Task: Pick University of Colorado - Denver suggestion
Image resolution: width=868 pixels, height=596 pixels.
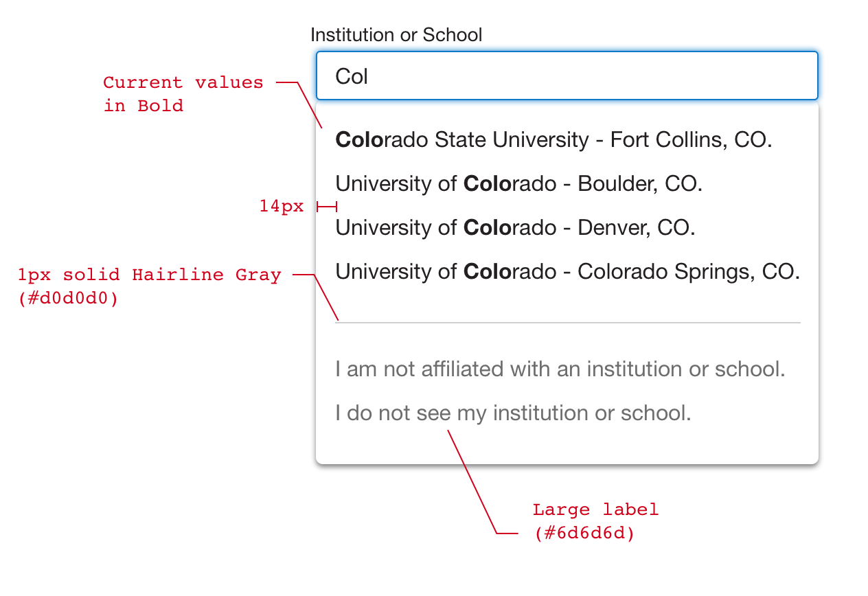Action: [x=515, y=228]
